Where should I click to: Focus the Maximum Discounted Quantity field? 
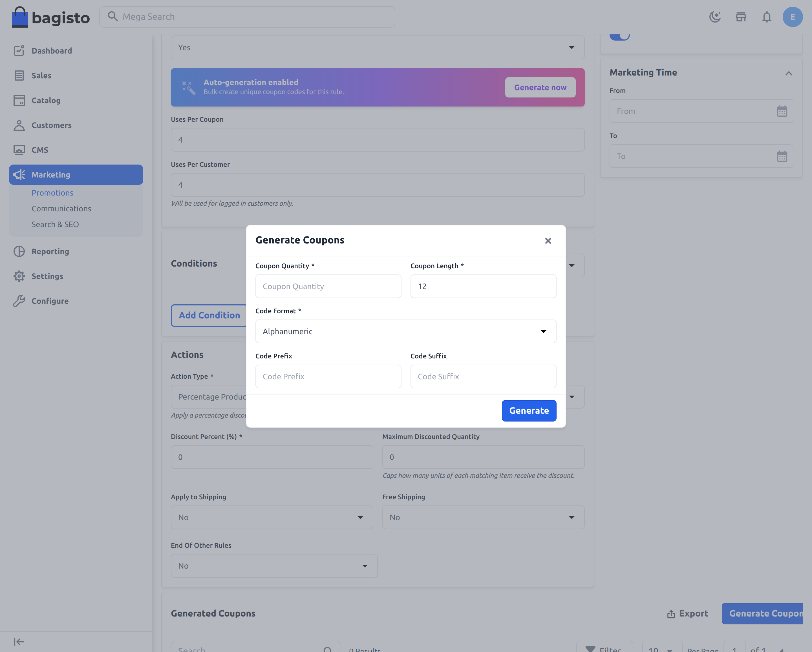(483, 457)
